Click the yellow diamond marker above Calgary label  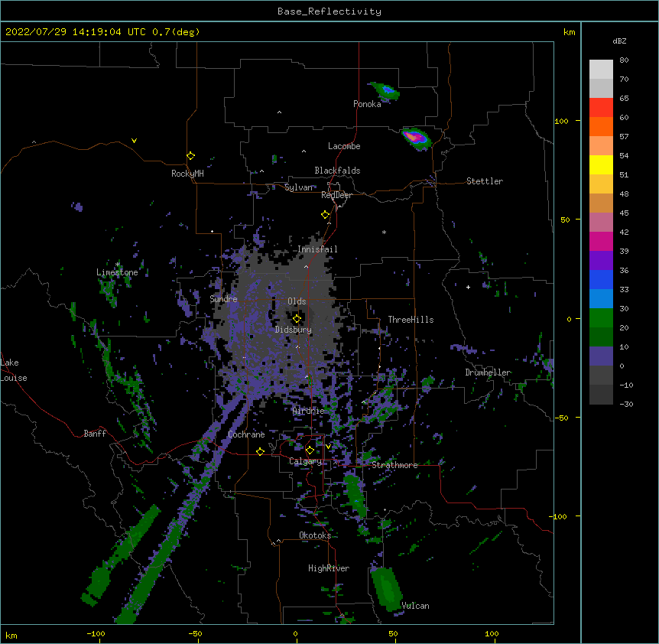point(310,450)
